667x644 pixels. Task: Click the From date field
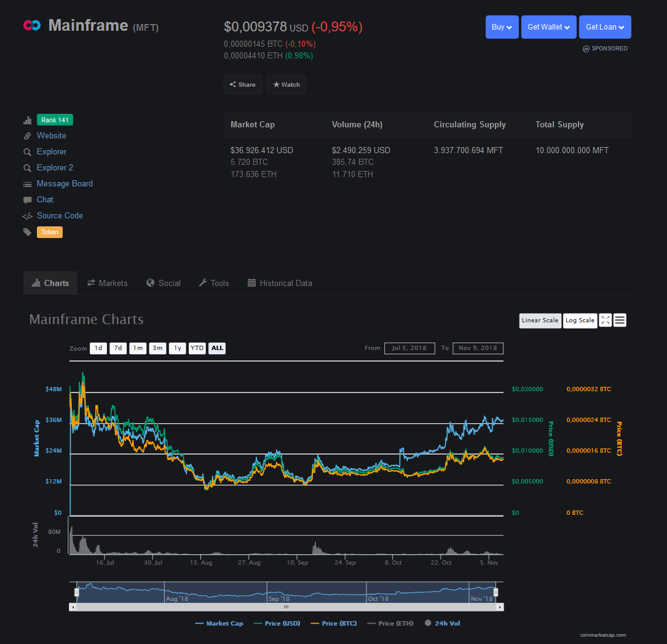(409, 348)
